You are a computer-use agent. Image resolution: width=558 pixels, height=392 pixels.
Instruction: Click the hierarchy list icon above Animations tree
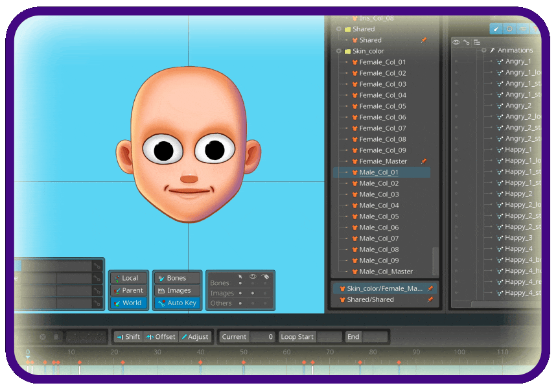[x=477, y=42]
